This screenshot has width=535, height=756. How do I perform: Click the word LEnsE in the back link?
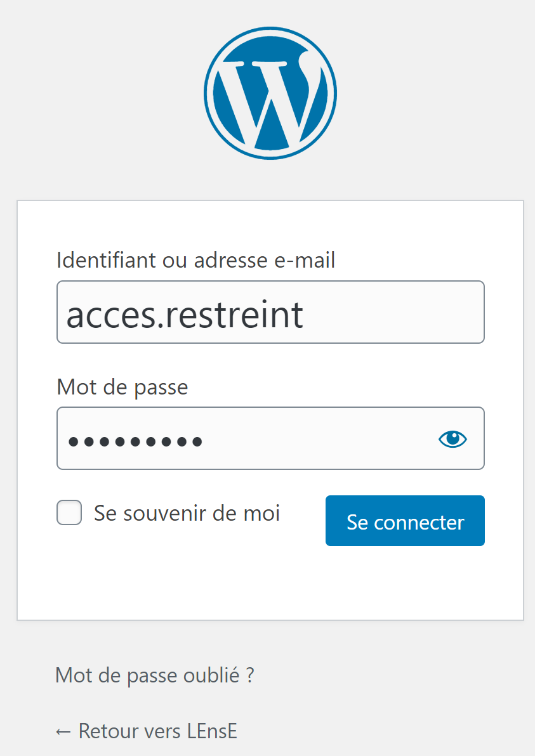click(x=212, y=731)
